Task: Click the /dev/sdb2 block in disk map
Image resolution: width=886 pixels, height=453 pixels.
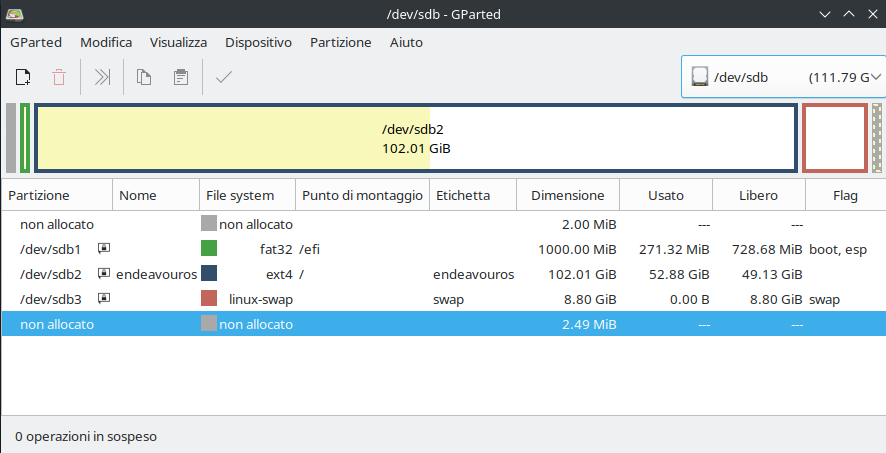Action: click(416, 138)
